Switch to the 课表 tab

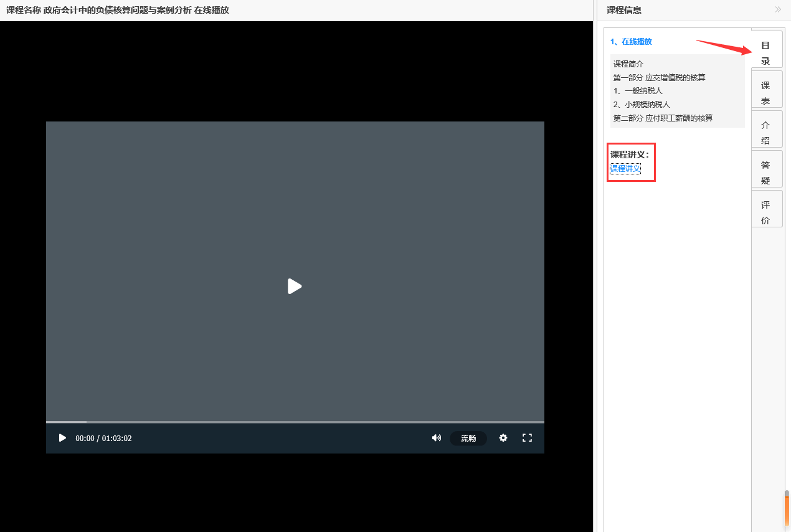coord(766,93)
